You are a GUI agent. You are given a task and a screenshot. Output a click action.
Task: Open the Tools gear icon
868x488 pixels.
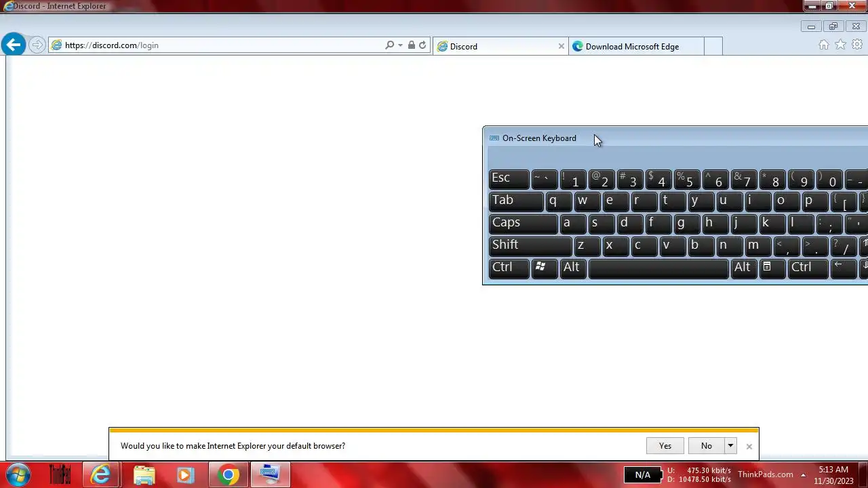857,45
